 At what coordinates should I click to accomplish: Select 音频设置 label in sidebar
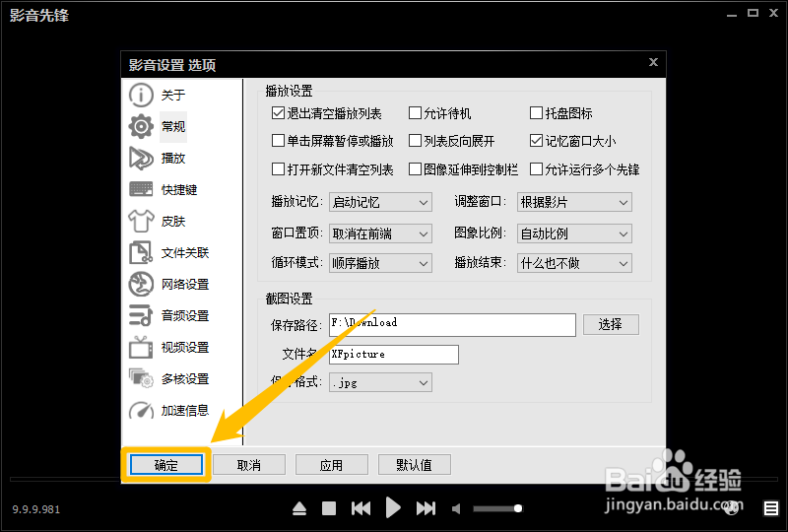tap(185, 316)
